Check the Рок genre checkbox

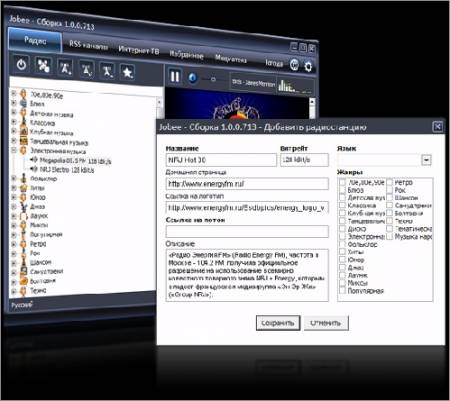[389, 190]
